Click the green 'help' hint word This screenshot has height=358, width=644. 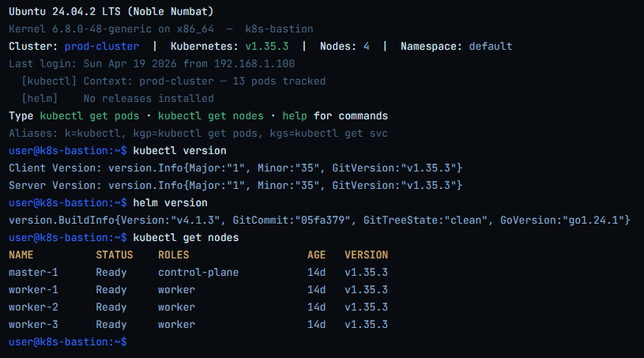pyautogui.click(x=295, y=115)
